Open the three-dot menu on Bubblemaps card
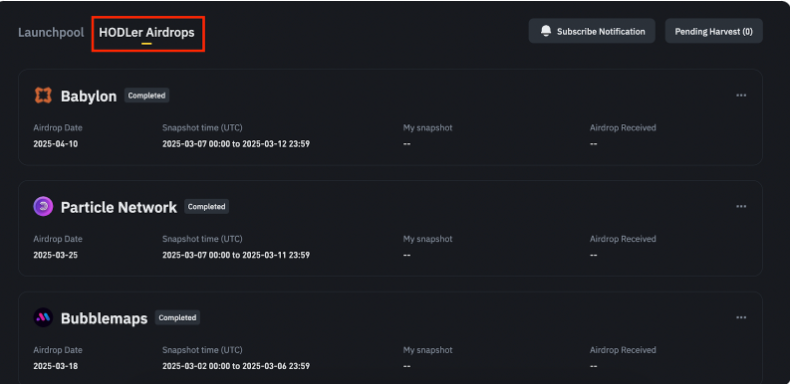Image resolution: width=790 pixels, height=384 pixels. (741, 317)
